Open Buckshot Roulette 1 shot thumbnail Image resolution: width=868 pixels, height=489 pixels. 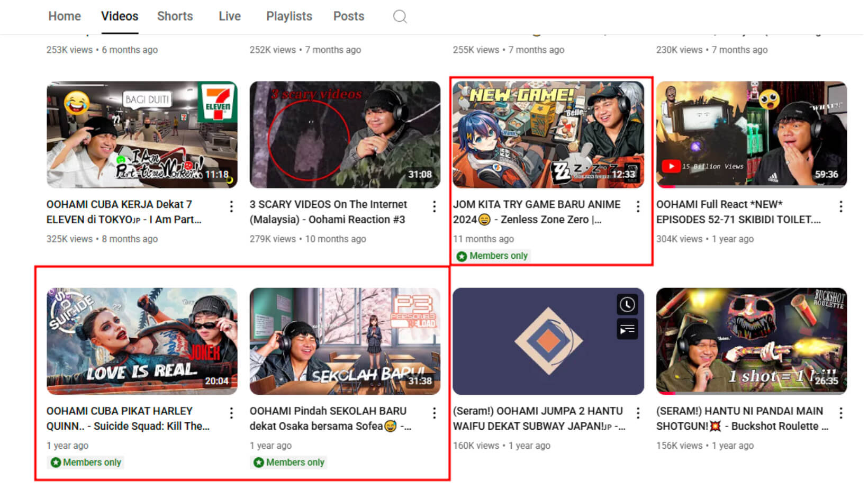(x=752, y=341)
